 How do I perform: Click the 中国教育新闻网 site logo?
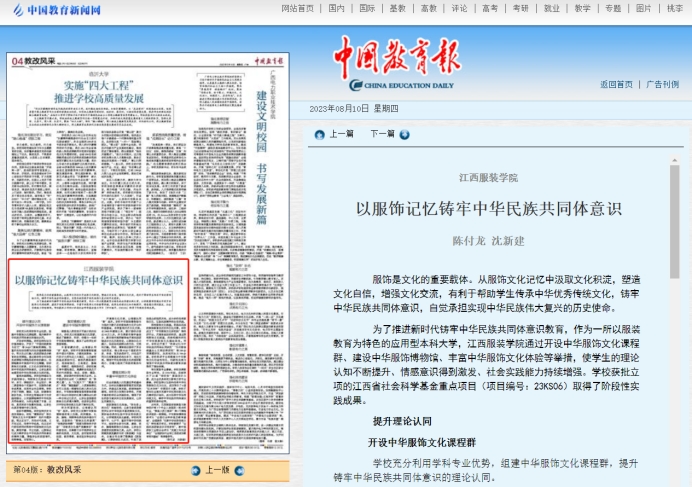[x=57, y=8]
